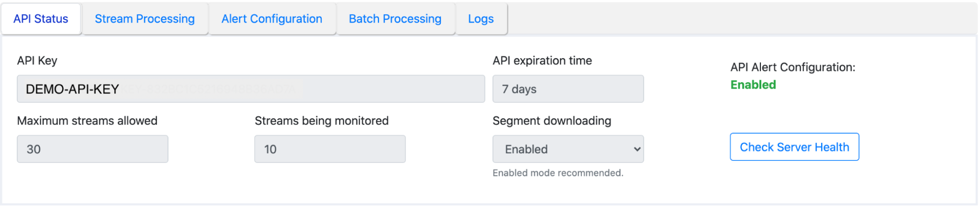Click the Check Server Health button

pos(794,147)
